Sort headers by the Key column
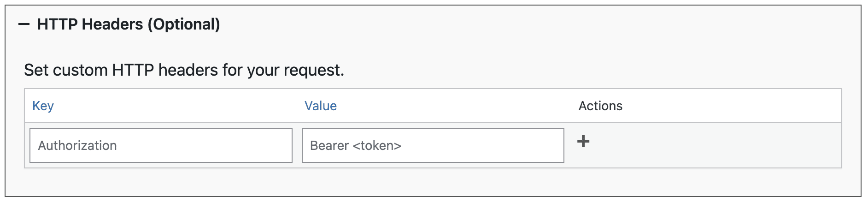The height and width of the screenshot is (203, 868). pyautogui.click(x=43, y=106)
